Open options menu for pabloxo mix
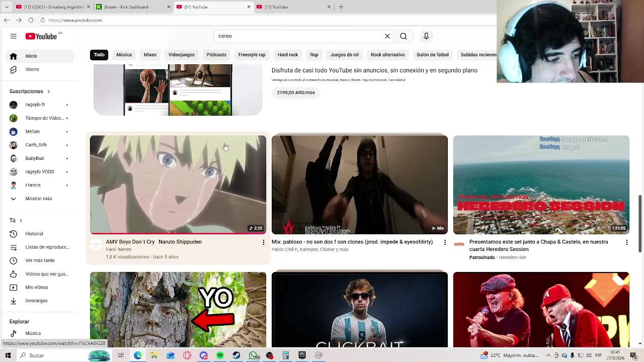The height and width of the screenshot is (362, 644). point(445,242)
